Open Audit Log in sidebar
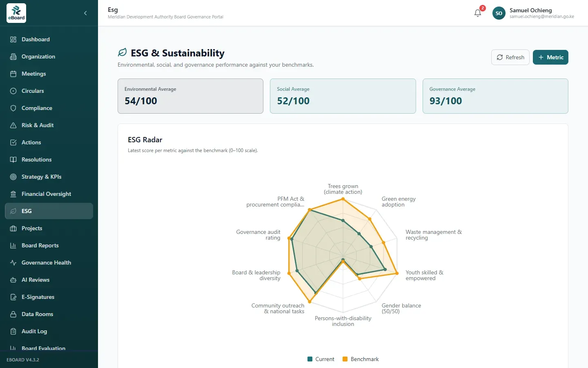The height and width of the screenshot is (368, 588). (x=49, y=331)
